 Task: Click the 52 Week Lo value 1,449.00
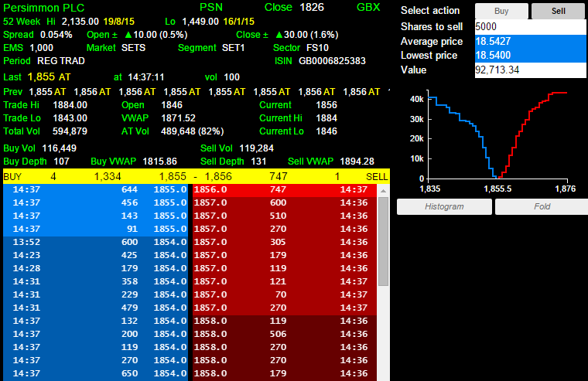click(x=200, y=22)
